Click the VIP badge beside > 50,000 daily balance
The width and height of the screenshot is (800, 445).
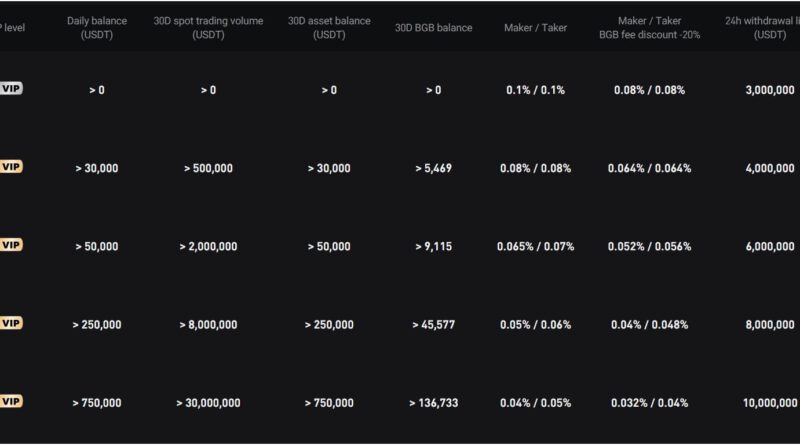point(11,244)
